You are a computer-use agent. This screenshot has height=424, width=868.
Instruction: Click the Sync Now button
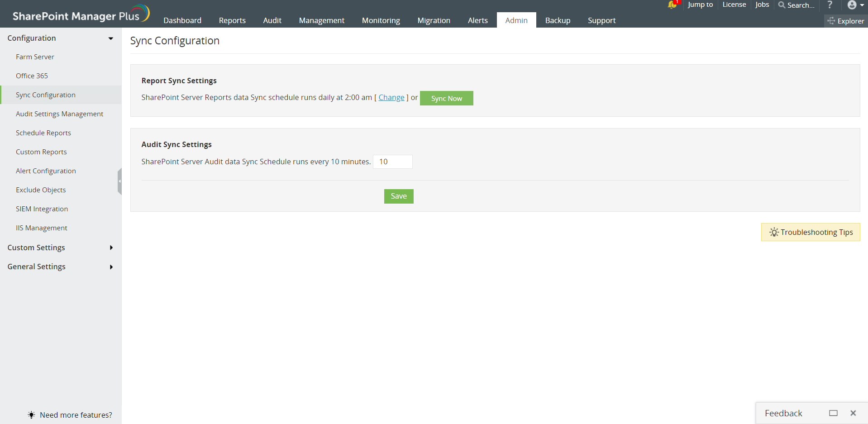447,98
